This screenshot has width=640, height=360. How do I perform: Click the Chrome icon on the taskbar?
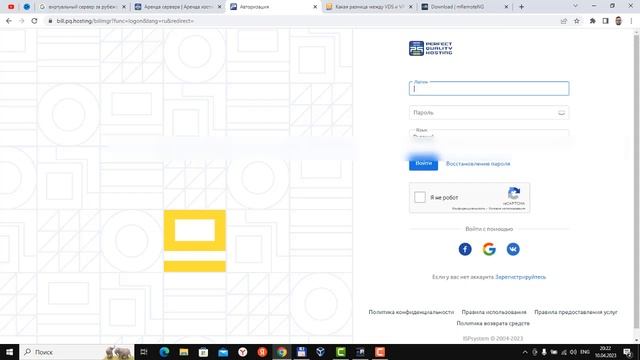(282, 352)
